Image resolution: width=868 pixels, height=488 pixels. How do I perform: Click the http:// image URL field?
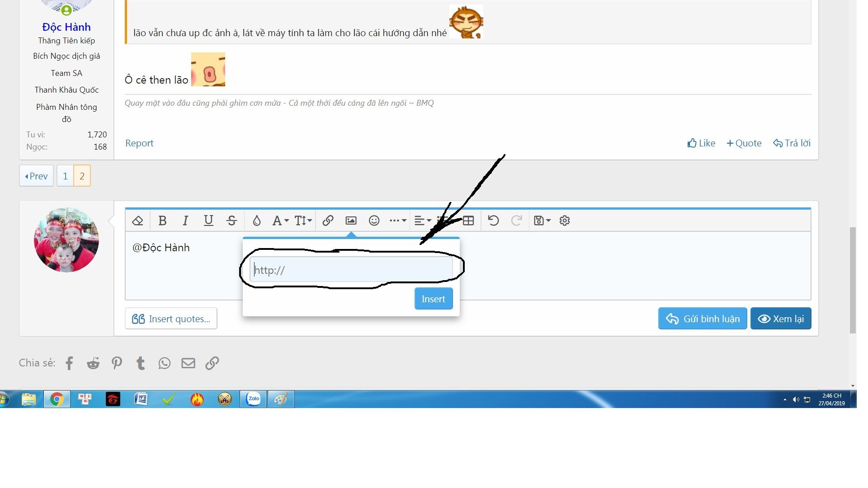(x=351, y=270)
